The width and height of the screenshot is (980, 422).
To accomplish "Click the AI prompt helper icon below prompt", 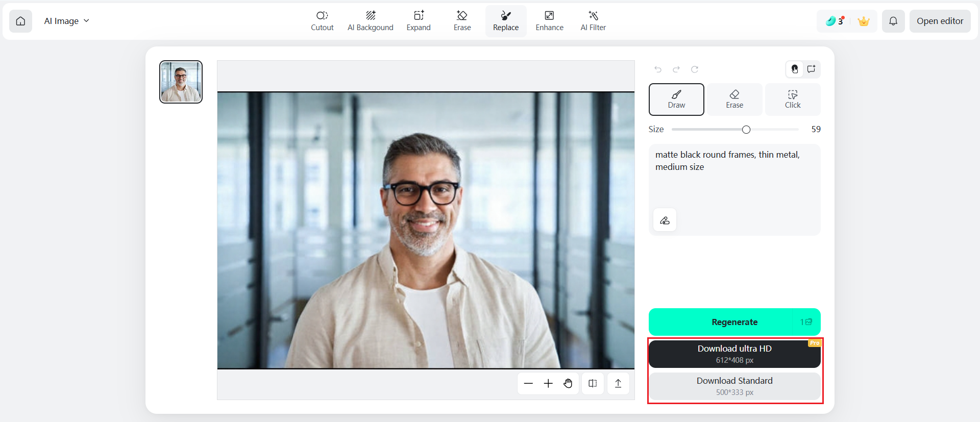I will 665,220.
